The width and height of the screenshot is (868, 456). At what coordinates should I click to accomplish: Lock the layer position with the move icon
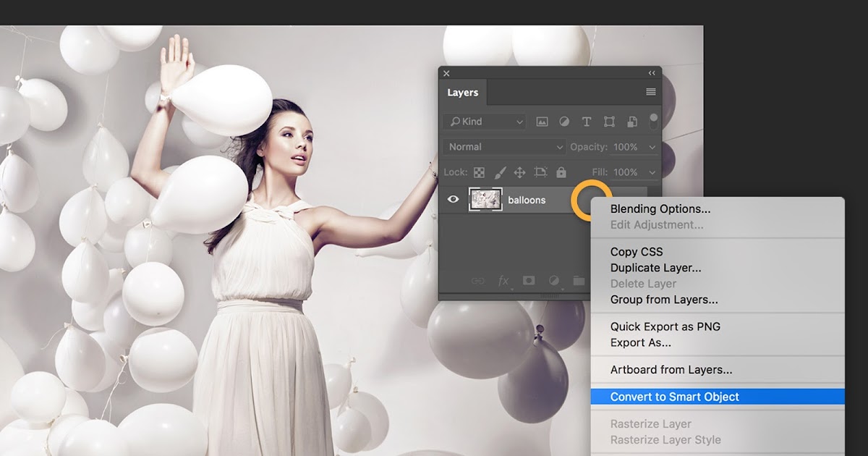[x=522, y=172]
